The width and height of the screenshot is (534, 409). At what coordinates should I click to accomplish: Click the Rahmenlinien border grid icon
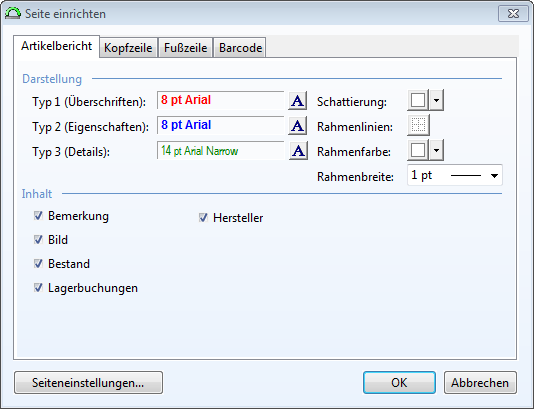pyautogui.click(x=419, y=125)
